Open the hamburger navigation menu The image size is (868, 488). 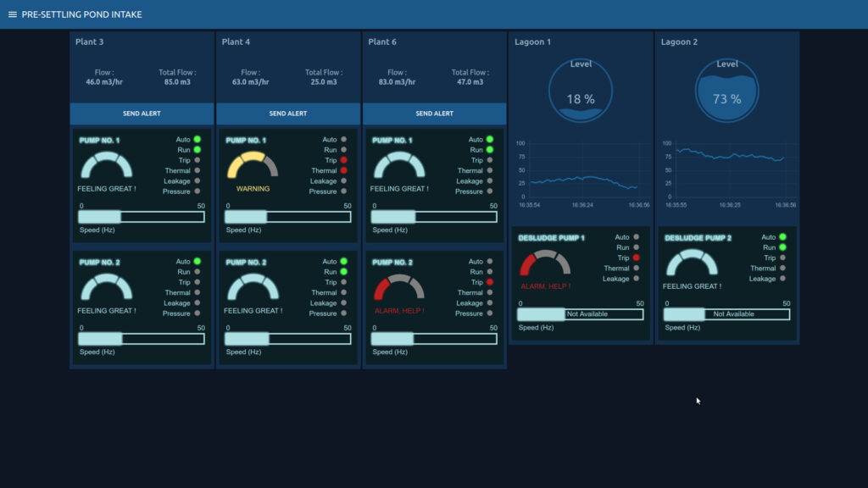12,14
